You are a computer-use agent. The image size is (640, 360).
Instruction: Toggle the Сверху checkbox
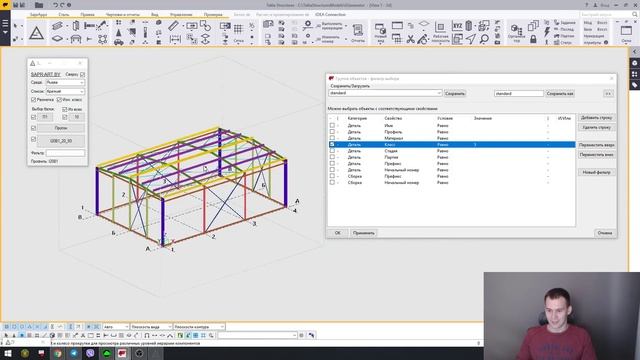(x=82, y=74)
